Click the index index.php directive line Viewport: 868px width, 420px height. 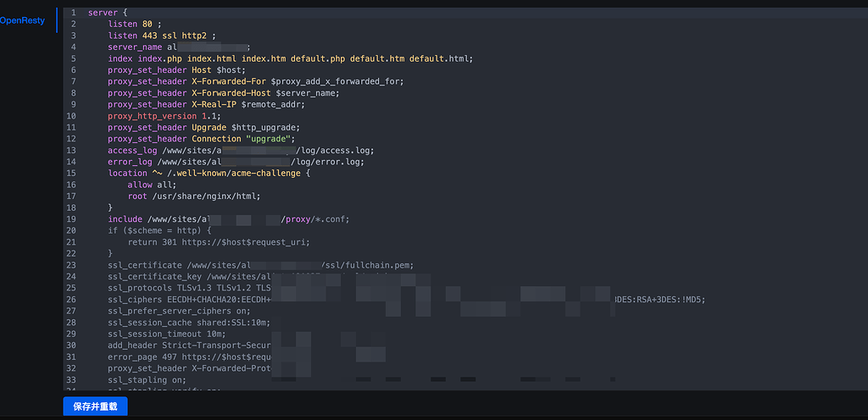pos(288,59)
